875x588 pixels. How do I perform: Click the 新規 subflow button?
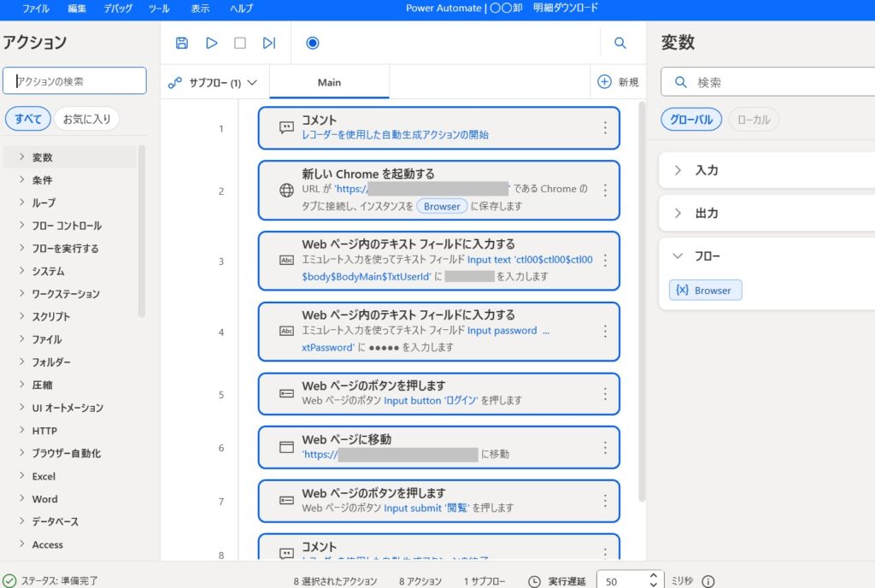click(x=618, y=82)
